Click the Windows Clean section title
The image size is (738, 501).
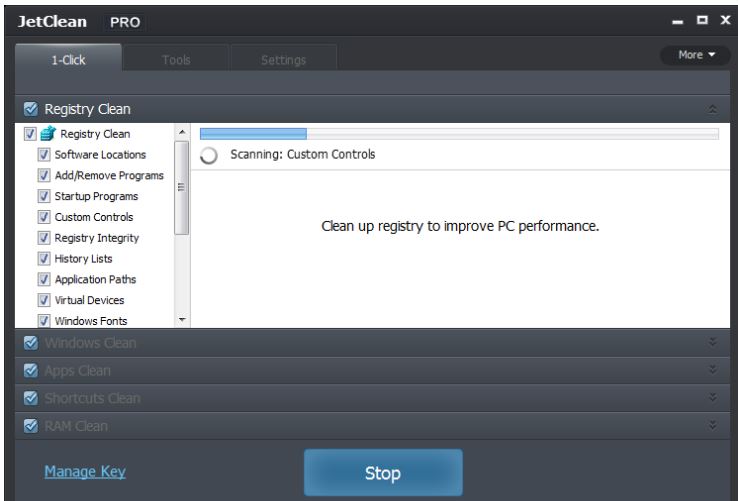point(90,343)
